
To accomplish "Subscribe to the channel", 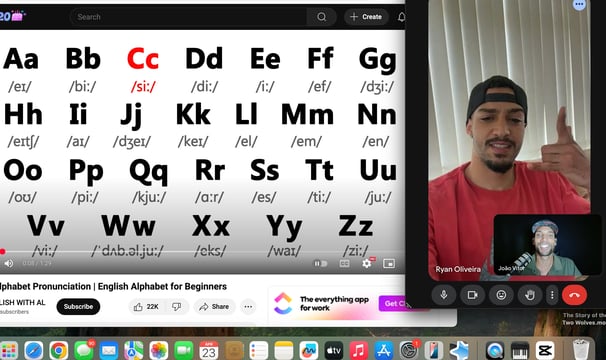I will click(78, 307).
